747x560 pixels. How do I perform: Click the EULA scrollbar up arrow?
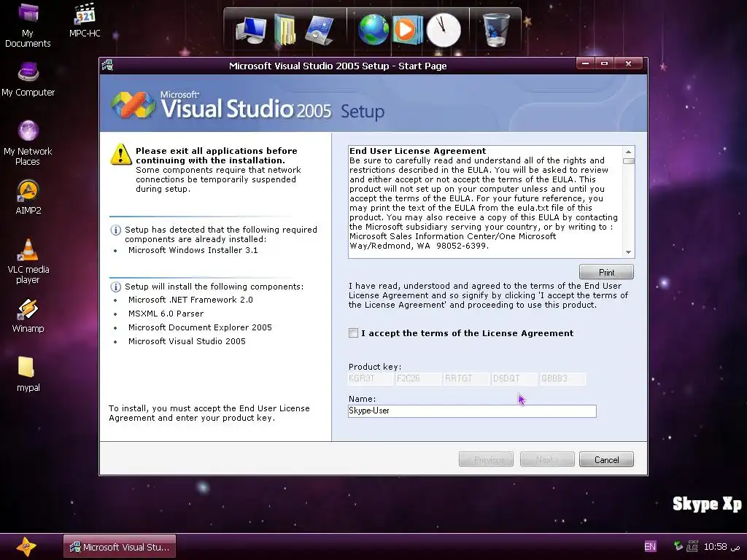click(628, 152)
